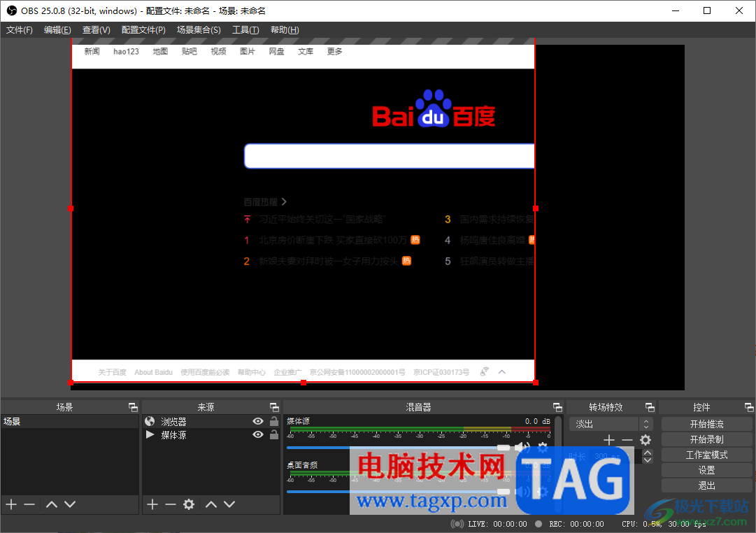Click the float icon on the 来源 panel header

pyautogui.click(x=274, y=408)
